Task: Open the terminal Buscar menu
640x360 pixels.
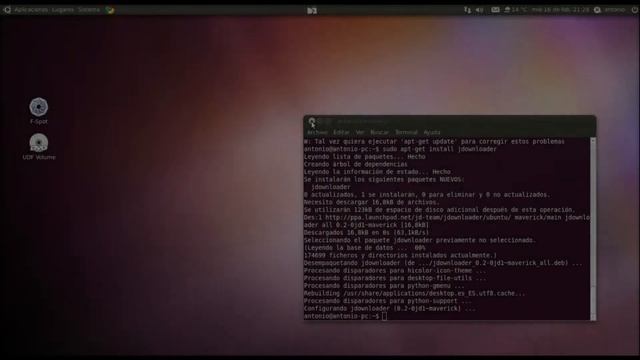Action: point(380,132)
